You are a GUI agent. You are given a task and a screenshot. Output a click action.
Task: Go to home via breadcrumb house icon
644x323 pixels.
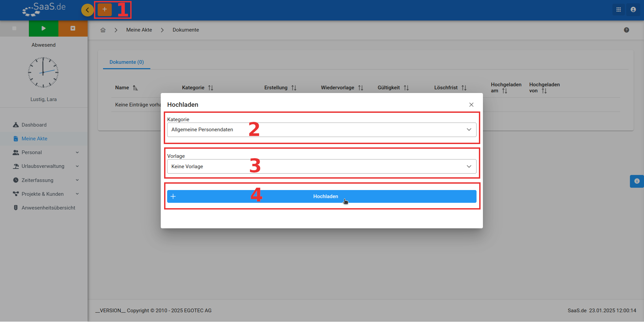click(x=103, y=30)
